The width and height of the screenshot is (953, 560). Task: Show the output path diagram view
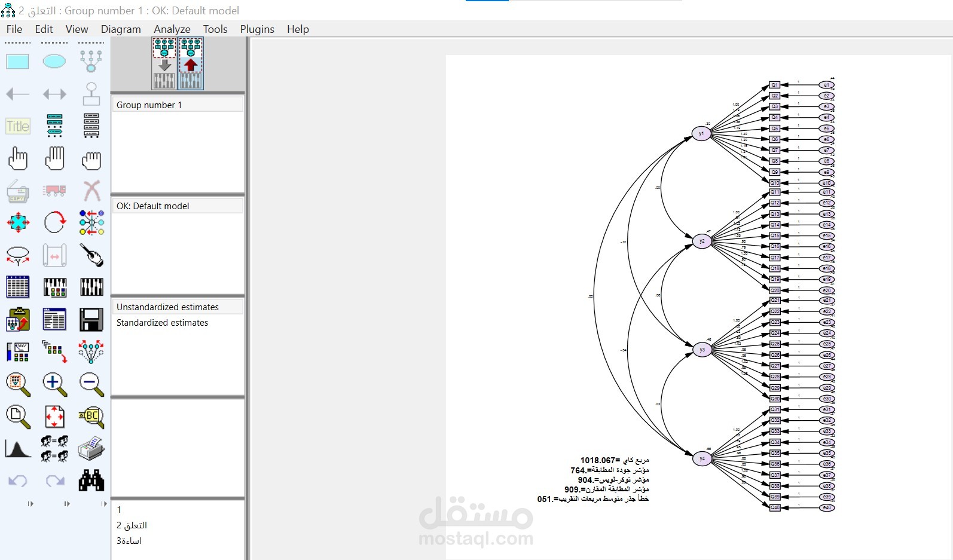point(191,63)
